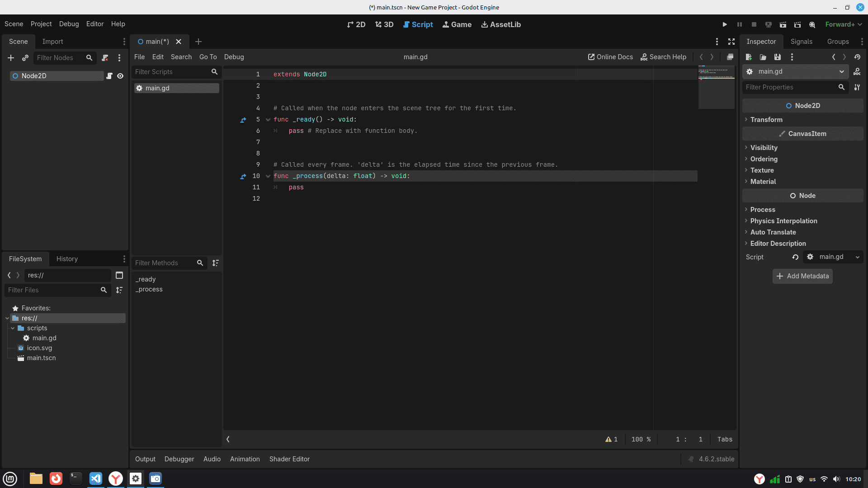Reset the Script property revert icon
This screenshot has width=868, height=488.
point(795,257)
